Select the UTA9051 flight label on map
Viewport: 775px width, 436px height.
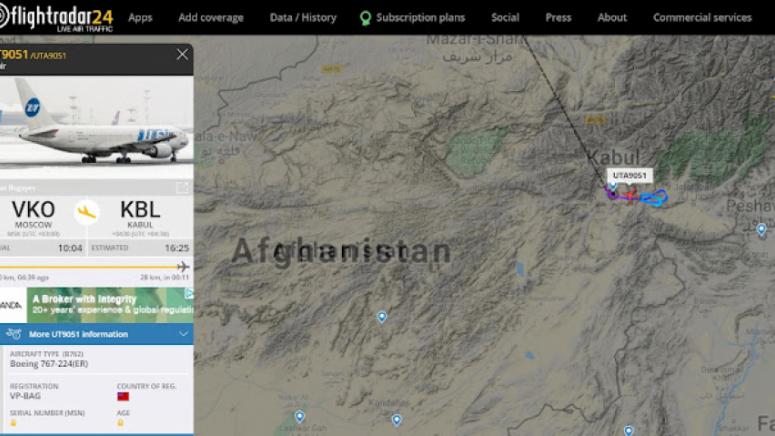pos(629,175)
